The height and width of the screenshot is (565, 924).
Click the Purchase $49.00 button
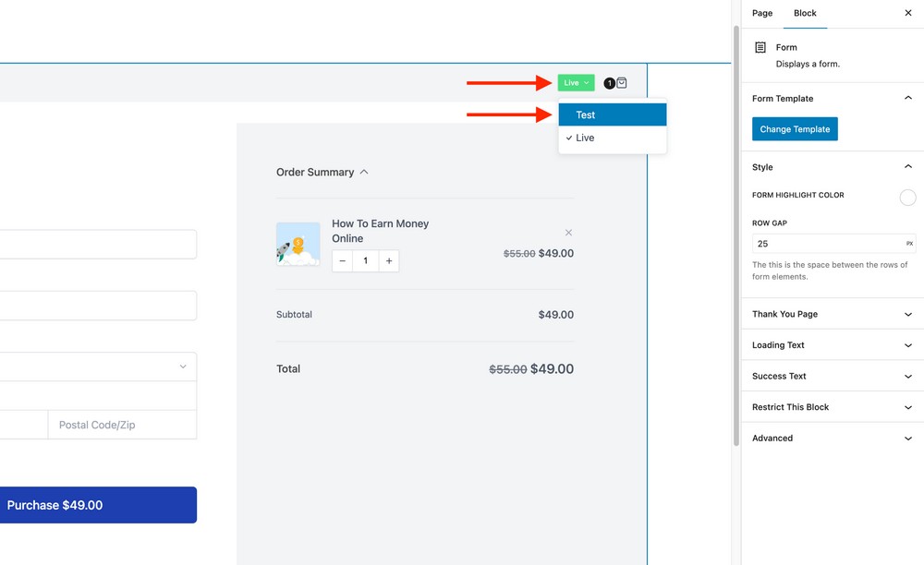pyautogui.click(x=97, y=505)
